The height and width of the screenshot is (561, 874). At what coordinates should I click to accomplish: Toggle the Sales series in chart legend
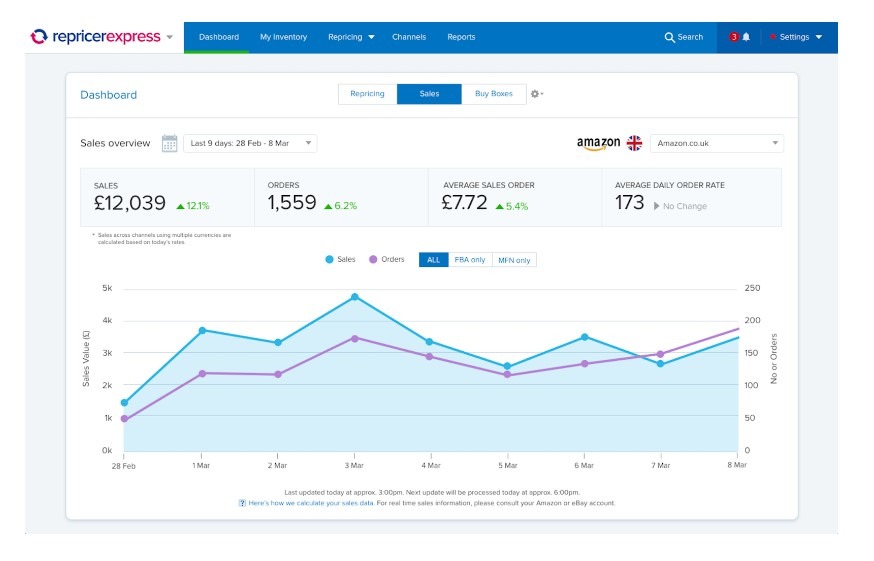pos(340,259)
